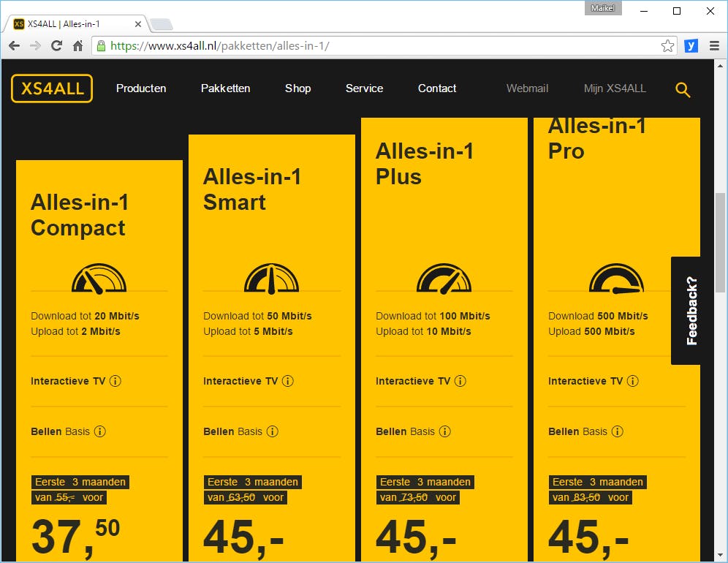728x563 pixels.
Task: Click 'van 63,50 voor' label in Smart
Action: coord(246,497)
